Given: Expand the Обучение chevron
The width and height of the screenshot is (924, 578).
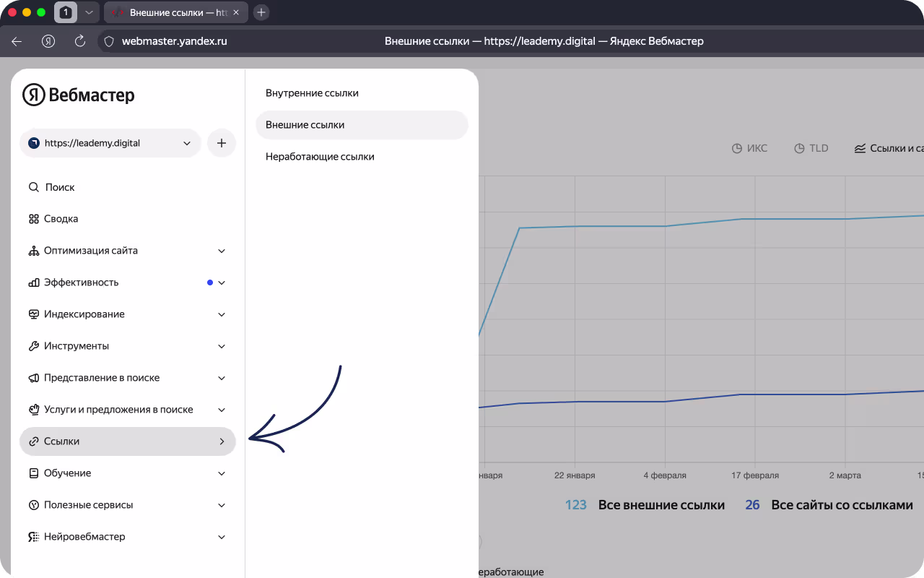Looking at the screenshot, I should [x=222, y=473].
